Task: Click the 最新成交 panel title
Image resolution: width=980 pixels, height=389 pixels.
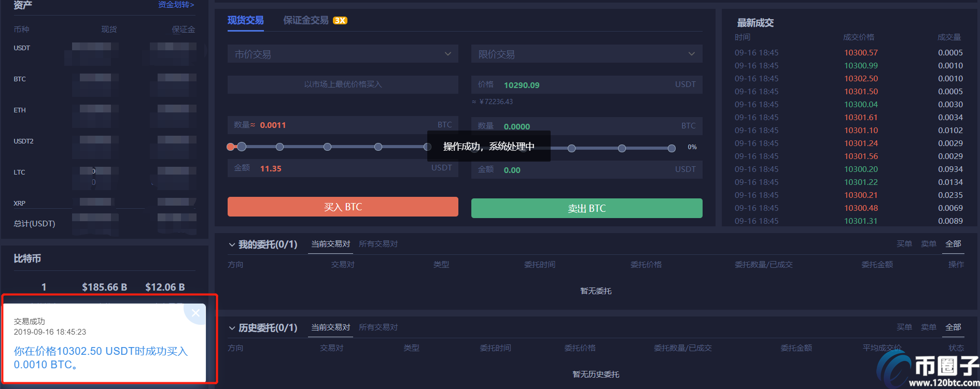Action: 755,23
